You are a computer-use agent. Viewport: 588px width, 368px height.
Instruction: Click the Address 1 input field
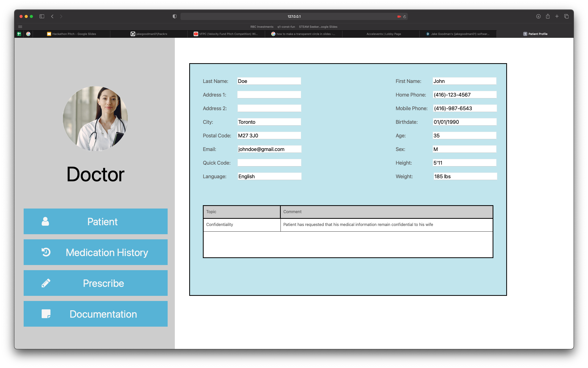[269, 95]
